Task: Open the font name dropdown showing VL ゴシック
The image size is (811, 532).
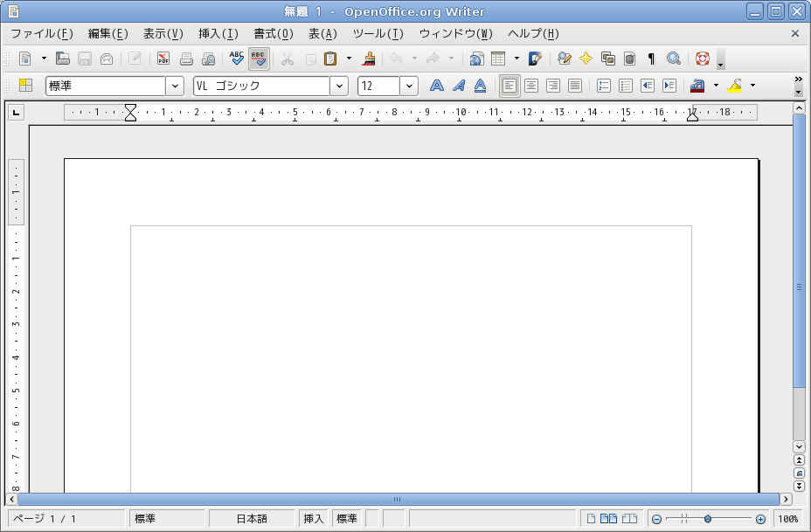Action: click(x=341, y=86)
